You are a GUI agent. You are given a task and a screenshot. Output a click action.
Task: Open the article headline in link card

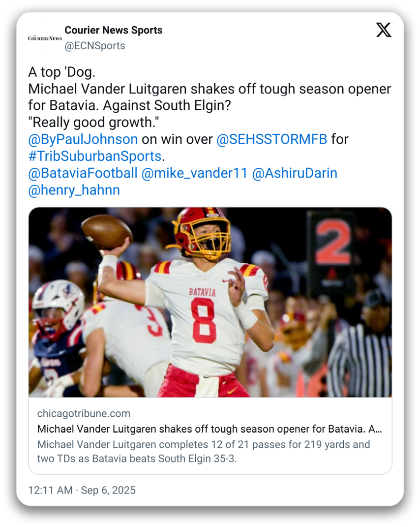[x=210, y=429]
